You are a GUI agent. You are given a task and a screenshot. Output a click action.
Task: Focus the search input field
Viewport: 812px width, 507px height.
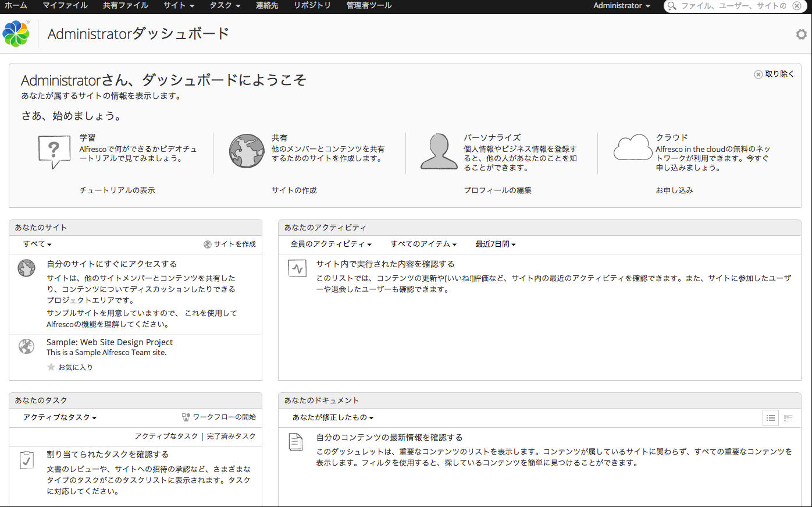(x=733, y=6)
